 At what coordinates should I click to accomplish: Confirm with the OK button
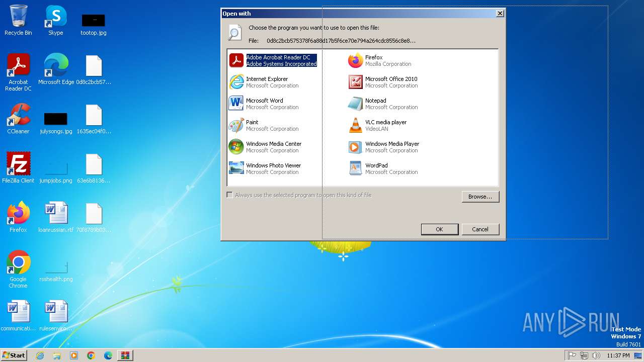[x=439, y=229]
